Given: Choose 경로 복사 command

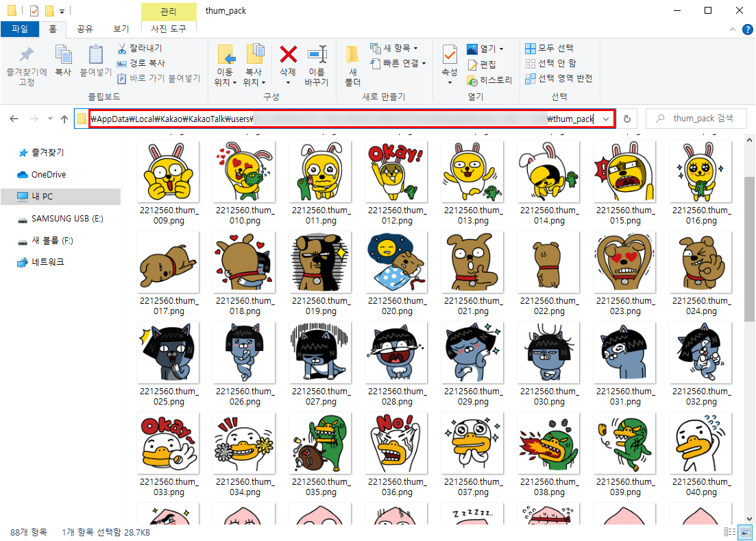Looking at the screenshot, I should coord(141,63).
